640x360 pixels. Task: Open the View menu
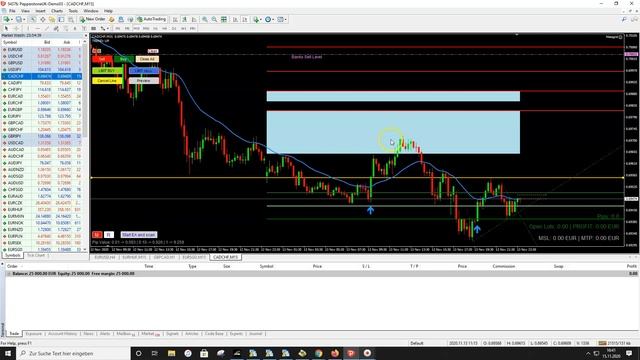[x=25, y=11]
